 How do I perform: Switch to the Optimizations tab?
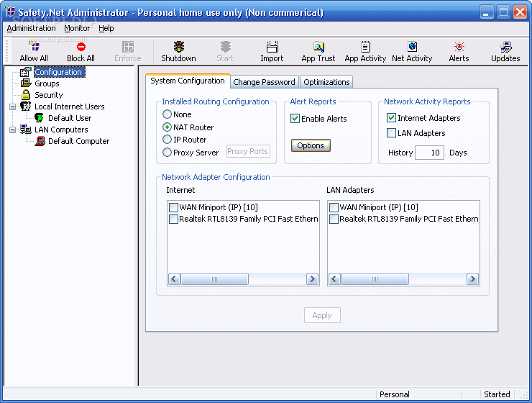(x=326, y=82)
